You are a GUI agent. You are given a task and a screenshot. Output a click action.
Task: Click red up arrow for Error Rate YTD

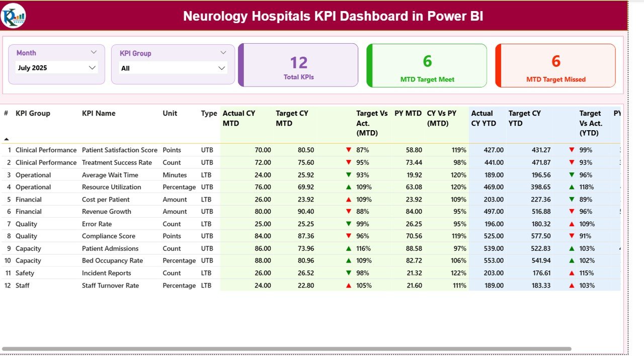[572, 224]
